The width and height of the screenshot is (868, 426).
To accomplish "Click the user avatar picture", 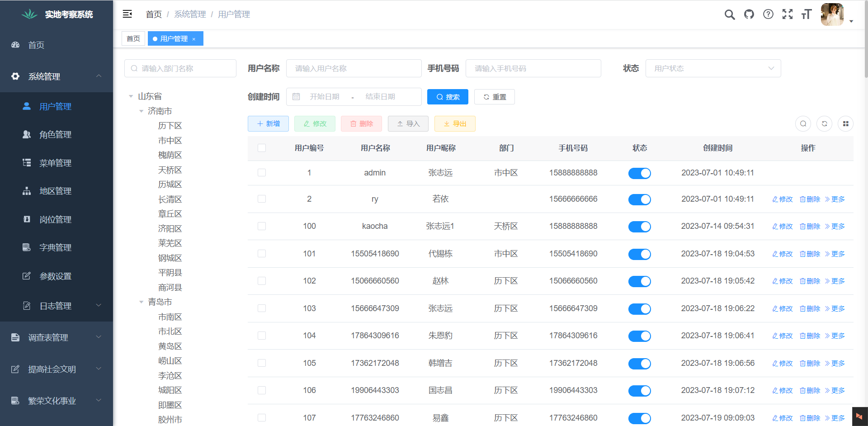I will click(832, 14).
